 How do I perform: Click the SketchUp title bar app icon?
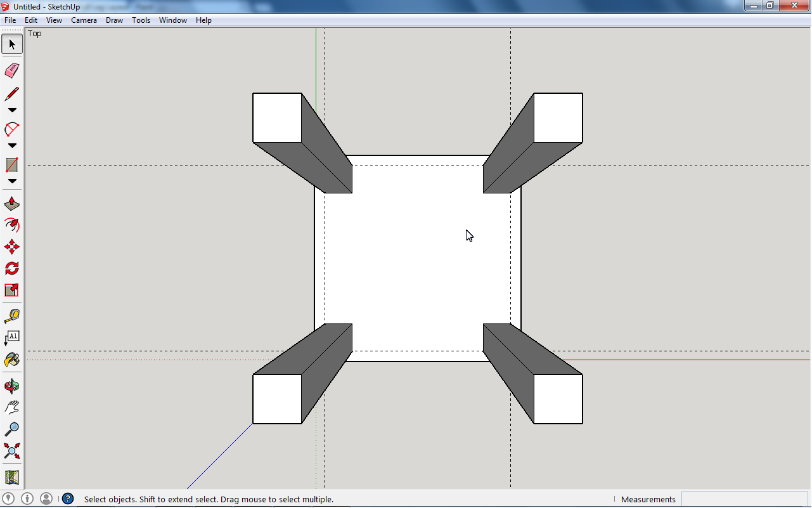(6, 6)
